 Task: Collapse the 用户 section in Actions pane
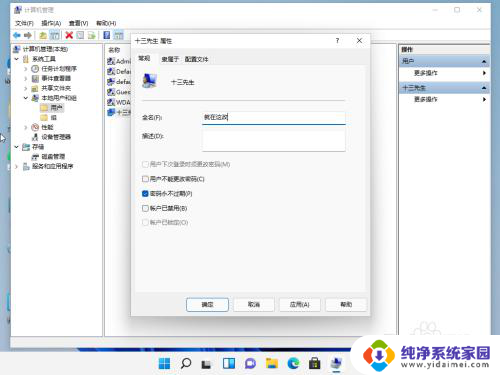484,61
